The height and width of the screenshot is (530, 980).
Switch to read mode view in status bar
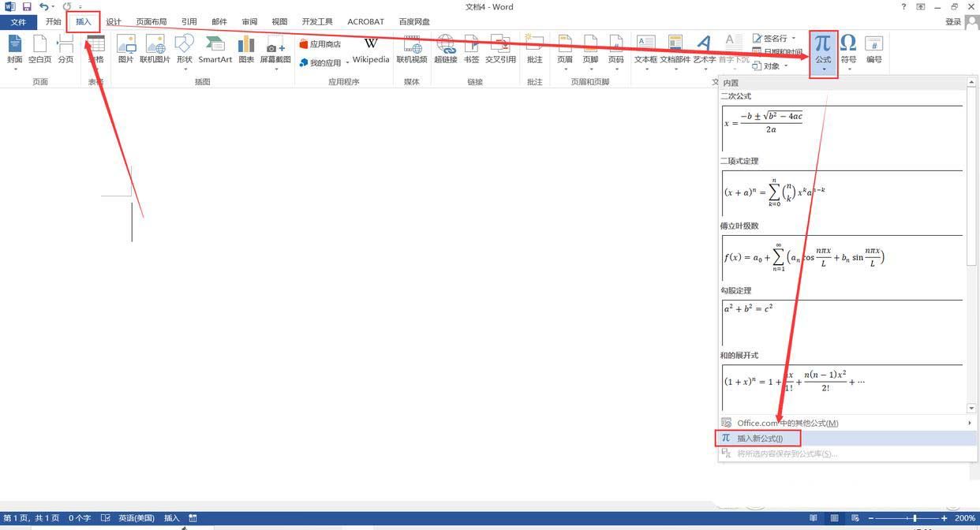pos(813,518)
